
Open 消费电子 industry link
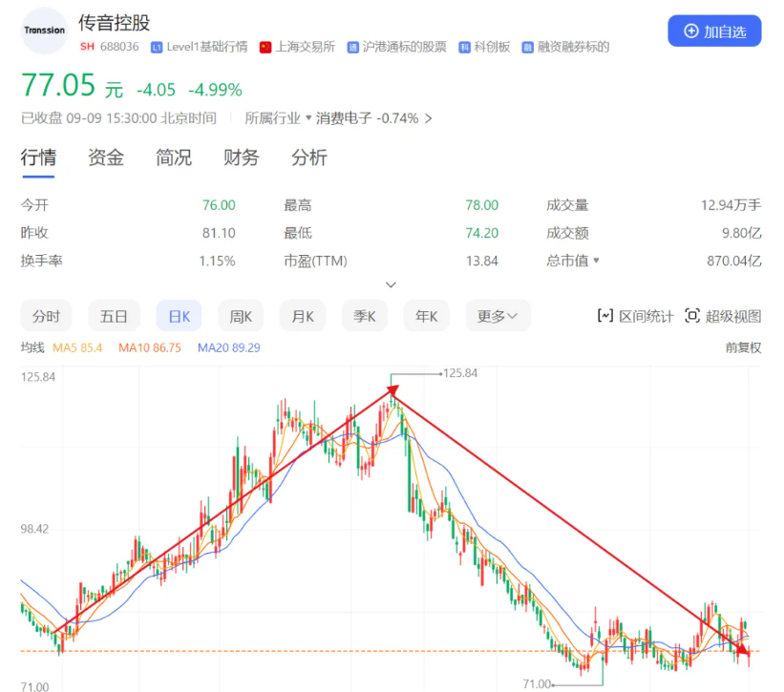click(x=344, y=118)
